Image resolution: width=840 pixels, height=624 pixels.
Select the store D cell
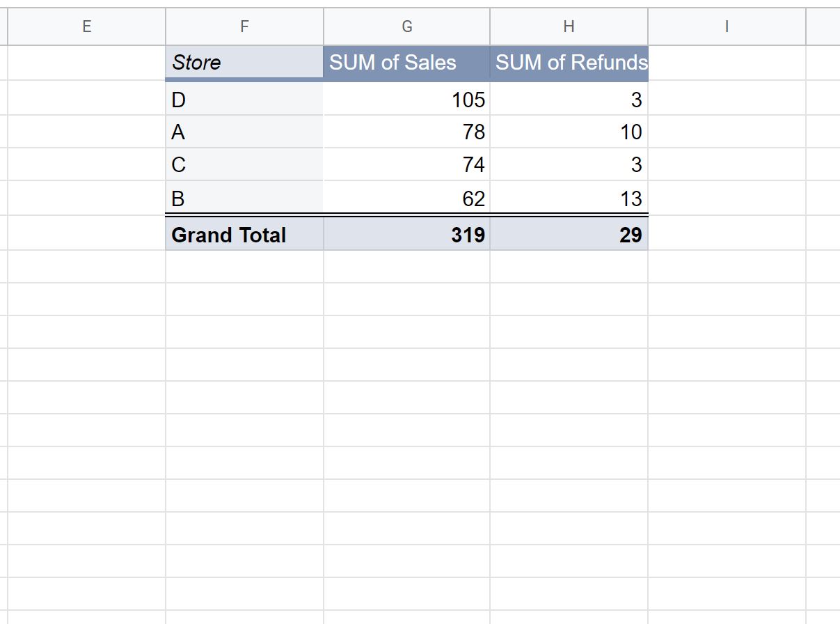[244, 100]
